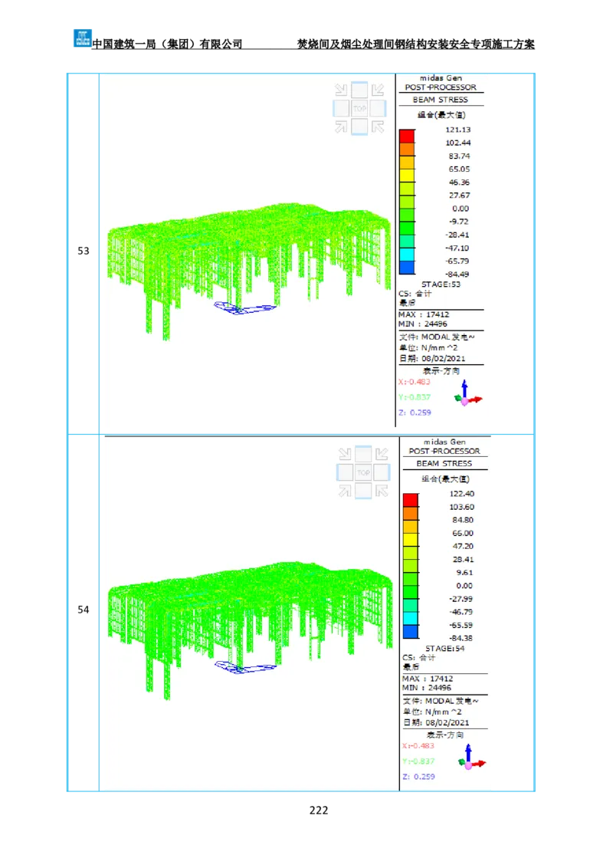Click lower-left diagonal arrow in lower view navigator
Viewport: 613px width, 868px height.
tap(345, 491)
